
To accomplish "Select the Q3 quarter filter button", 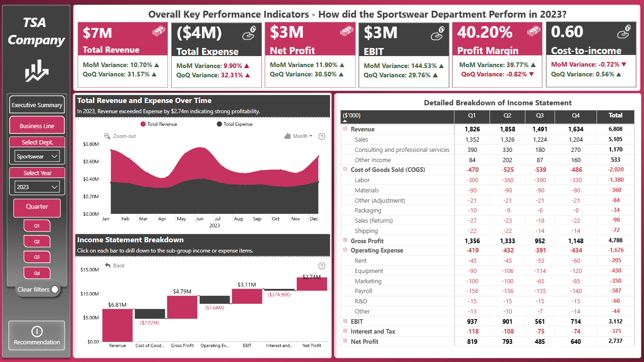I will [37, 257].
